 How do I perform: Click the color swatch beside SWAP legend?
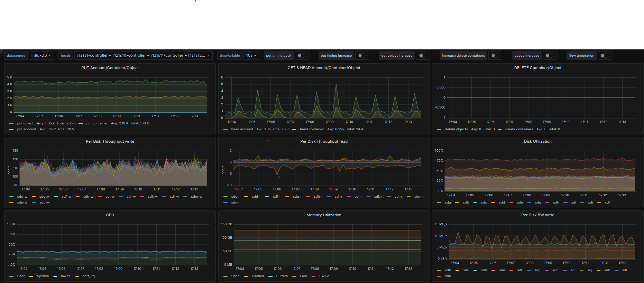point(314,276)
